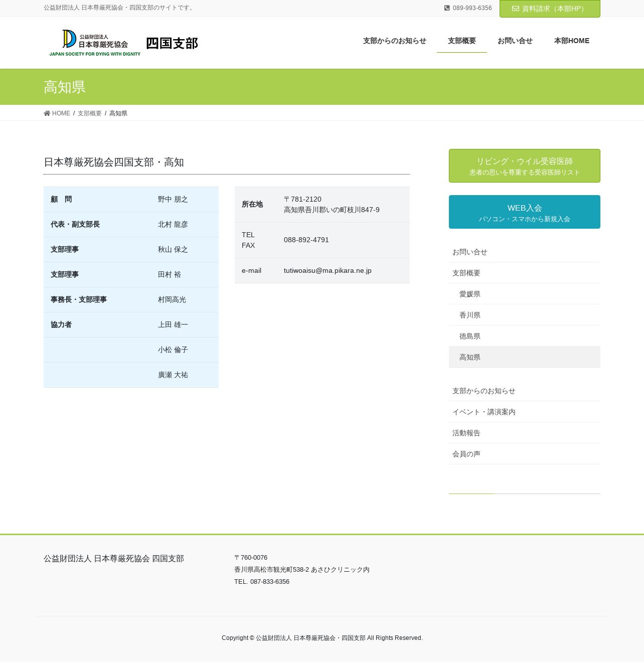Click the footer title 公益財団法人 日本尊厳死協会 四国支部

(114, 558)
